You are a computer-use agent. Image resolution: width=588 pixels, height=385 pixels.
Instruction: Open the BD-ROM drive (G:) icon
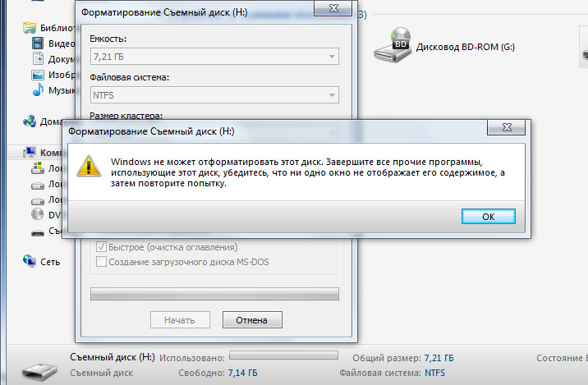393,44
